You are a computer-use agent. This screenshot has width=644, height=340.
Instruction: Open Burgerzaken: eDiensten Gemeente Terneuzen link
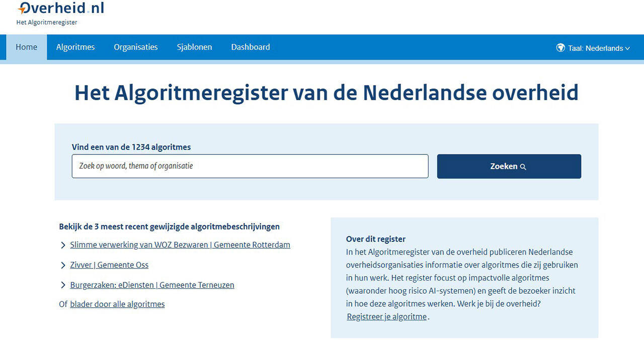152,285
